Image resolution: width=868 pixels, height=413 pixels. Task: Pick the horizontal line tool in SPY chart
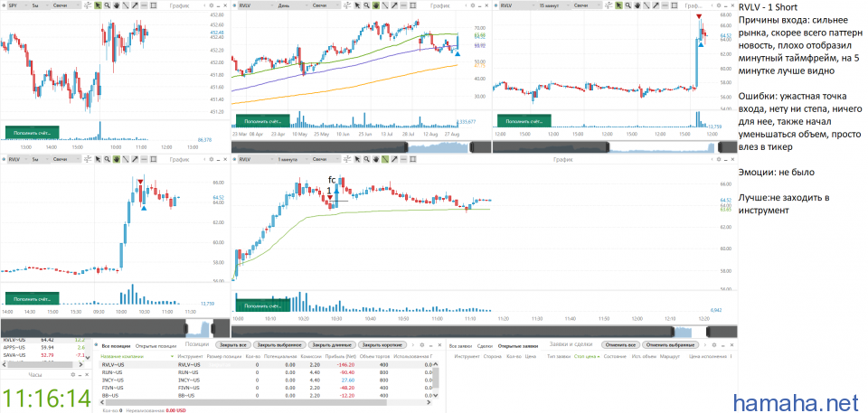click(144, 5)
